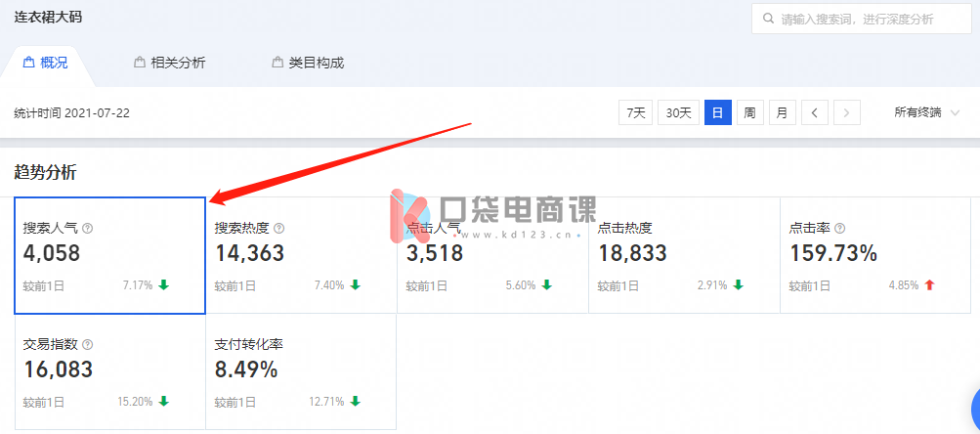Select the 点击热度 metric card

click(x=684, y=256)
